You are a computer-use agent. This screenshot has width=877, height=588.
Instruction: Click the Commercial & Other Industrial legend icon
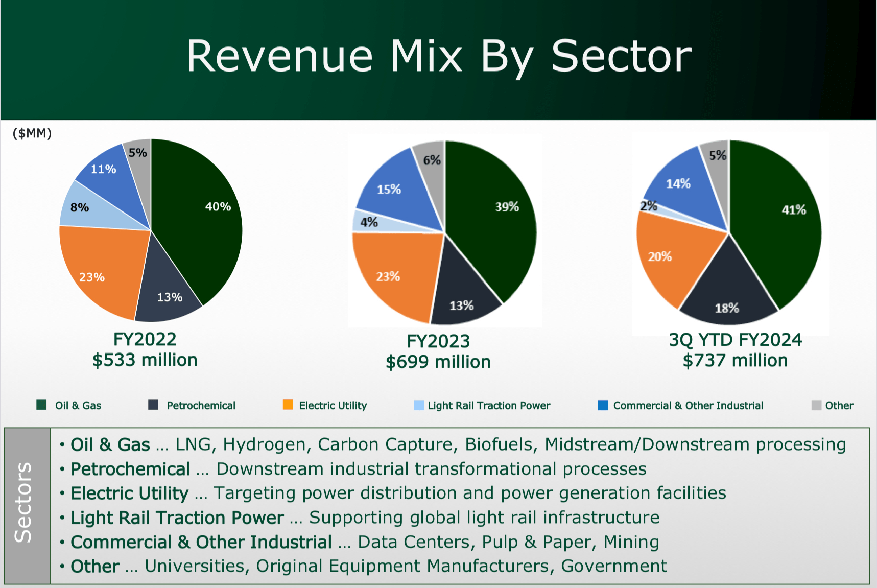click(x=604, y=405)
